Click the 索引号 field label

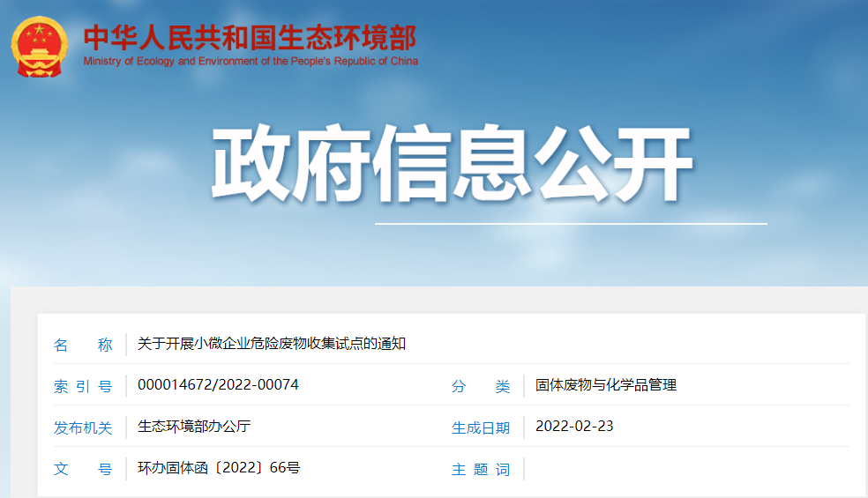click(x=83, y=386)
